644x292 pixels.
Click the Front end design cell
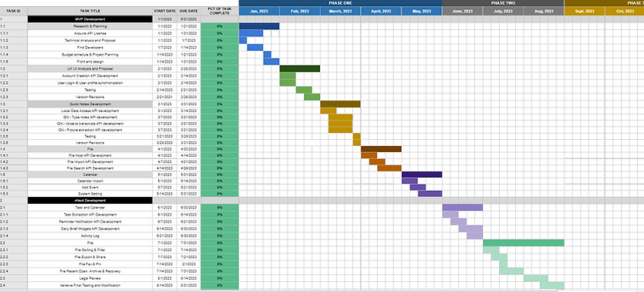click(x=90, y=61)
